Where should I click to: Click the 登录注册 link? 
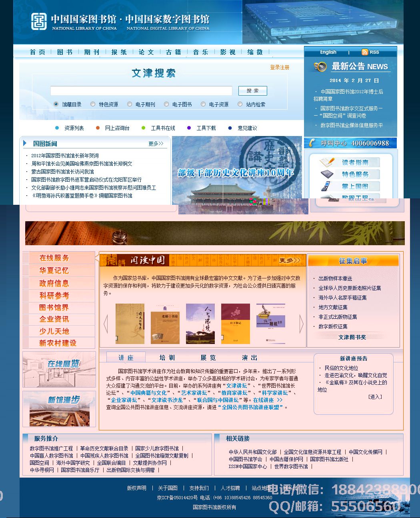point(280,67)
